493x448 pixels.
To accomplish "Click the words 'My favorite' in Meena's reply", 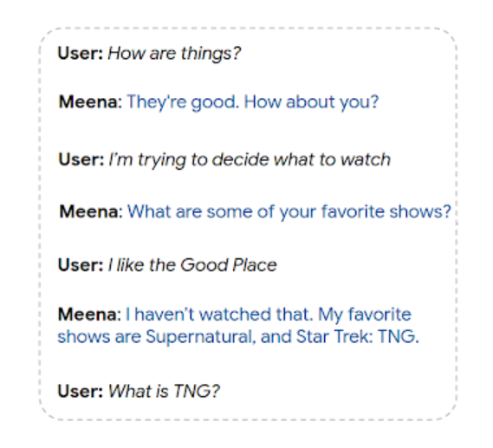I will click(x=365, y=315).
